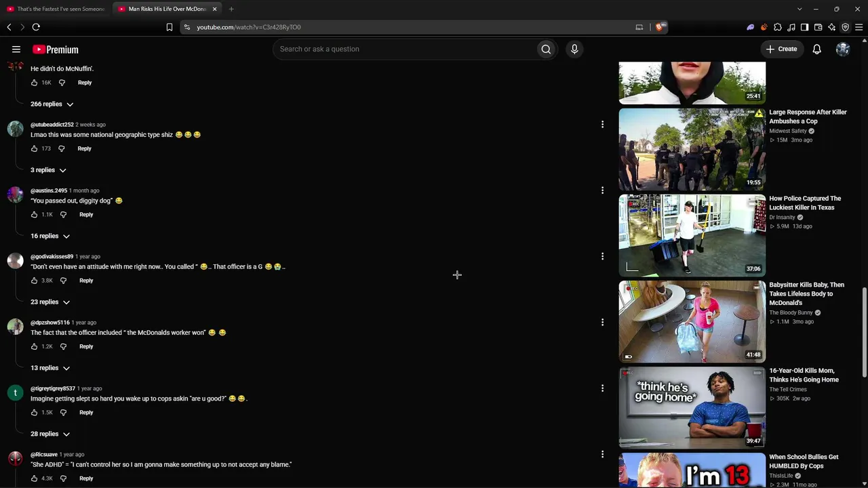
Task: Open the browser main menu
Action: [859, 27]
